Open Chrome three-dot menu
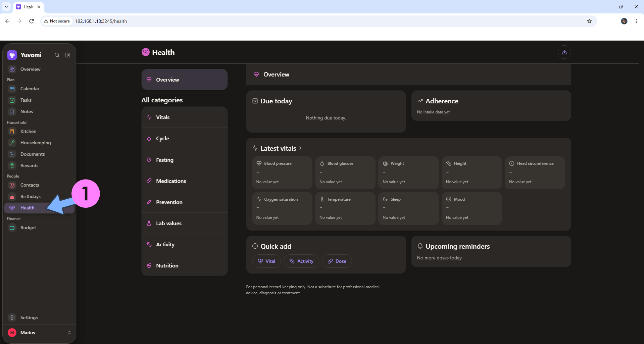The height and width of the screenshot is (344, 644). pos(636,21)
